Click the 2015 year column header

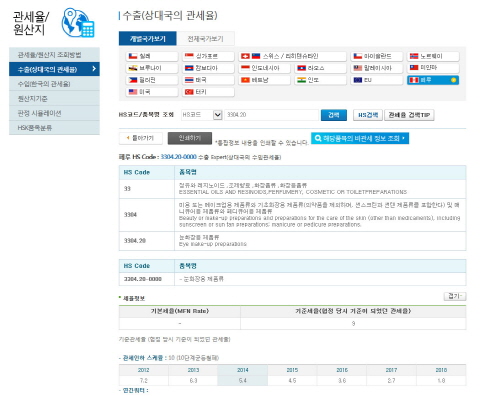(x=292, y=370)
